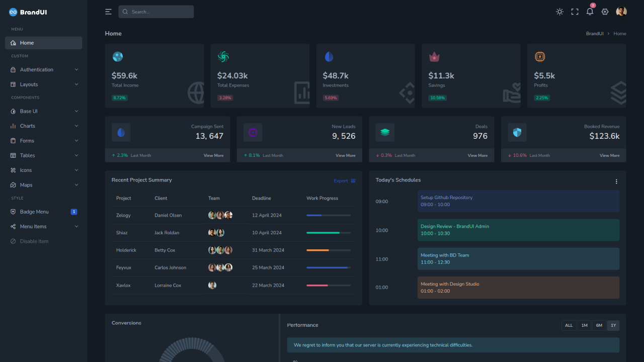Click the Campaign Sent card icon

(121, 132)
